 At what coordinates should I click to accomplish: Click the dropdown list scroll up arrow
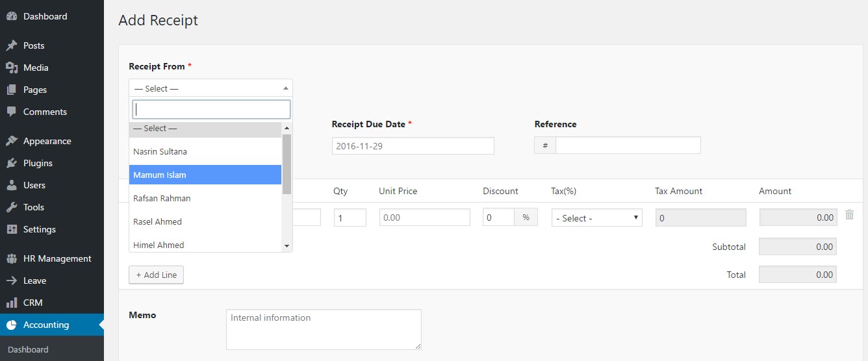(287, 128)
